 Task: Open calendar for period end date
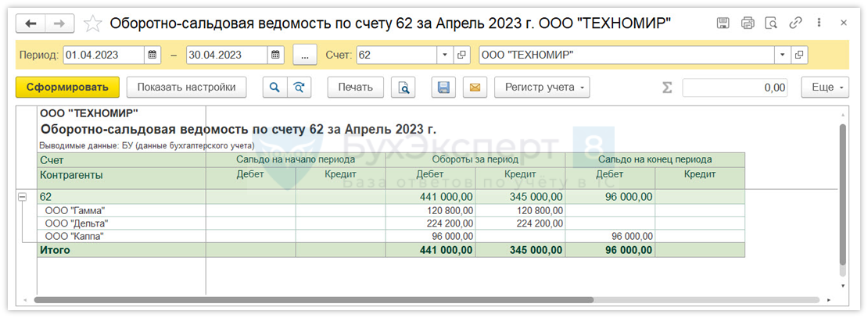(x=276, y=55)
